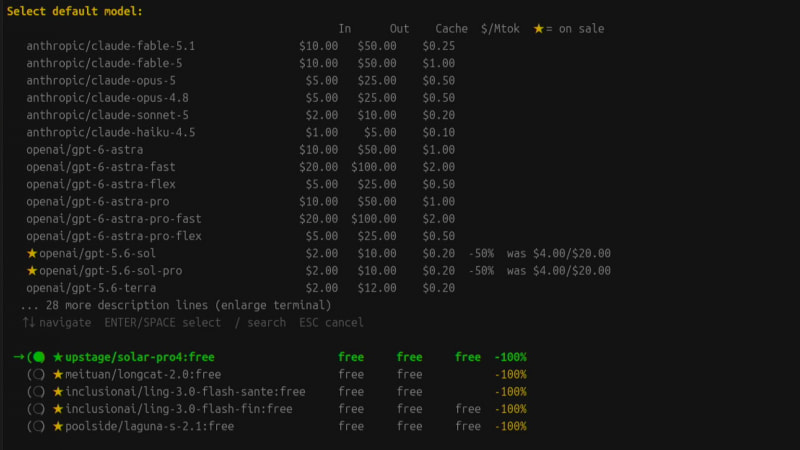Select the upstage/solar-pro4:free radio button
The width and height of the screenshot is (800, 450).
tap(37, 357)
